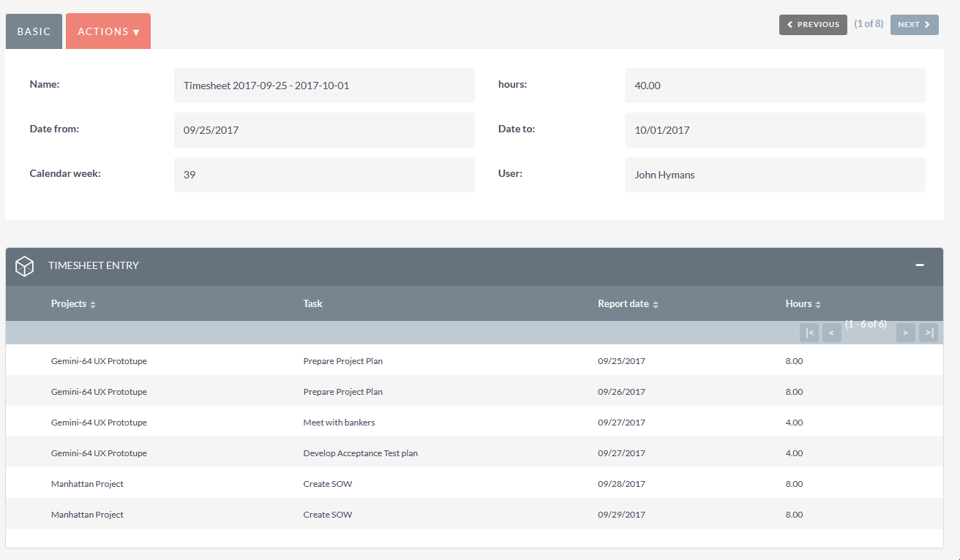The height and width of the screenshot is (560, 960).
Task: Click the Name field with timesheet title
Action: coord(324,86)
